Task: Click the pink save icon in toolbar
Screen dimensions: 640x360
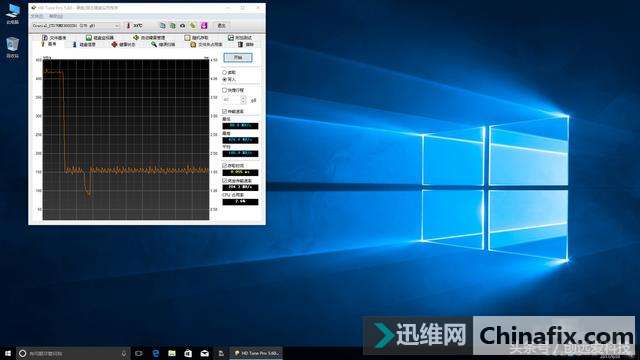Action: 204,25
